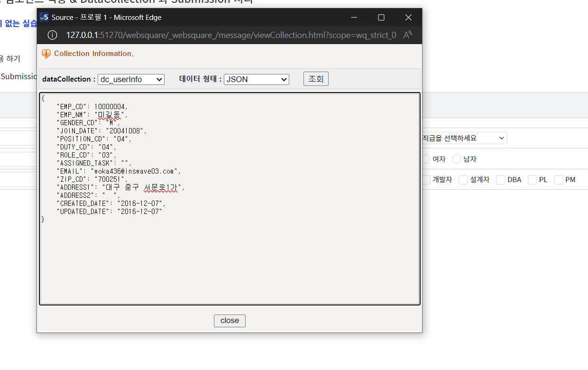Click the UPDATED_DATE 2016-12-07 line
The width and height of the screenshot is (588, 370).
pyautogui.click(x=109, y=212)
